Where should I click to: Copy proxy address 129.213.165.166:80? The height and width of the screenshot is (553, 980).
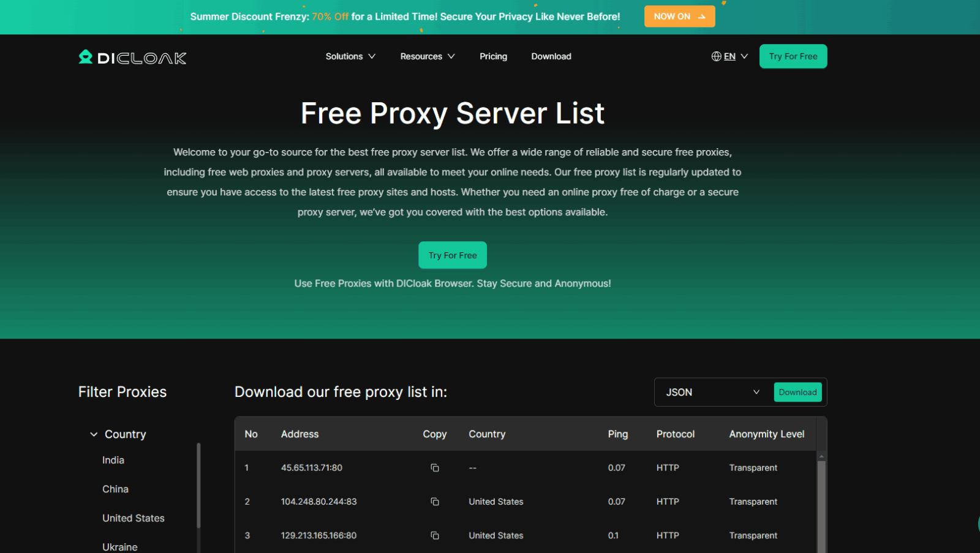click(435, 535)
